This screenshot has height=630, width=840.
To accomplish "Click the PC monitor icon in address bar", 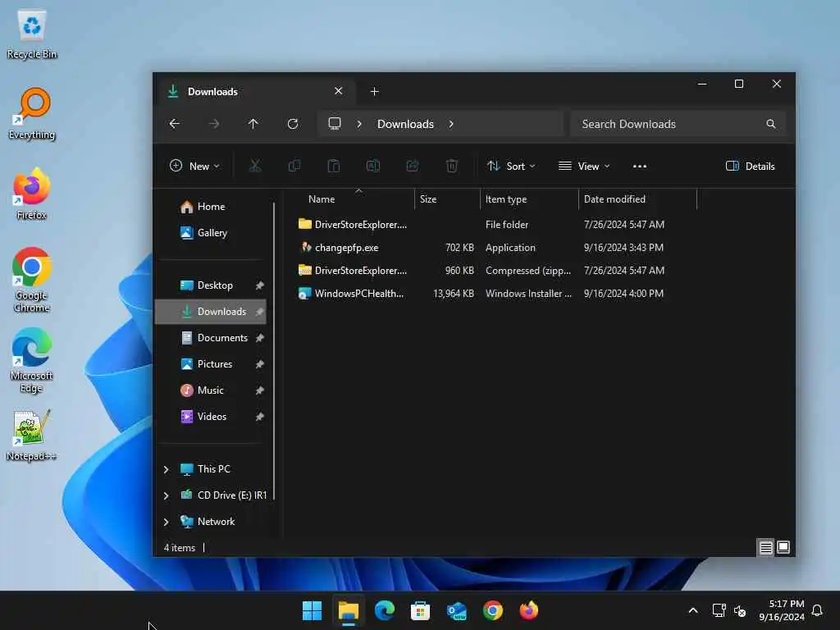I will (335, 124).
